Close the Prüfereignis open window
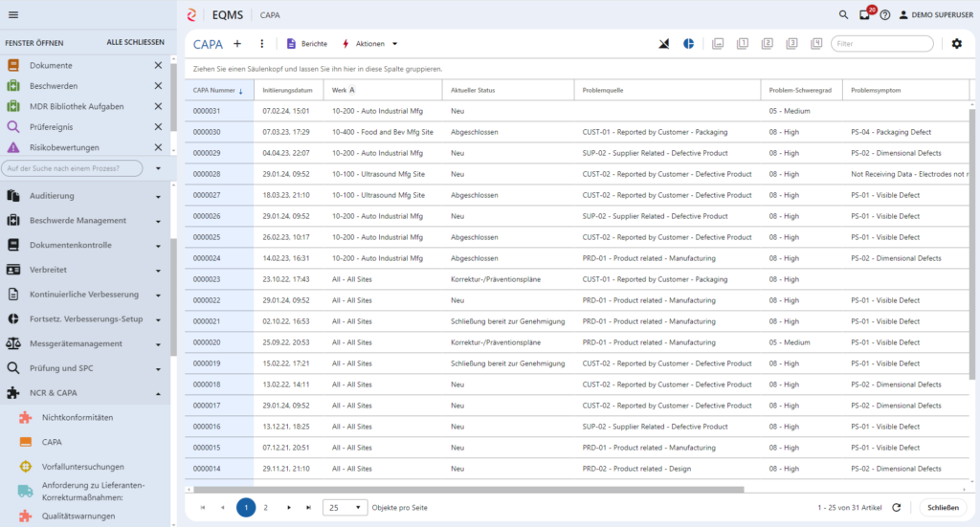 click(158, 127)
